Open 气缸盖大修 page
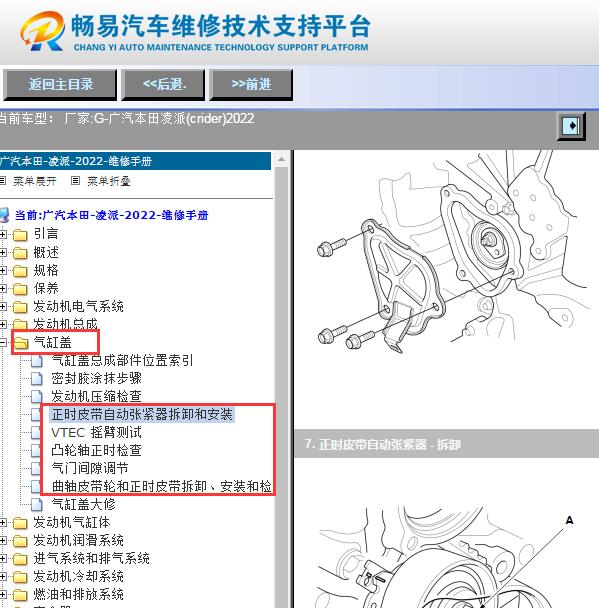The width and height of the screenshot is (599, 608). click(83, 504)
